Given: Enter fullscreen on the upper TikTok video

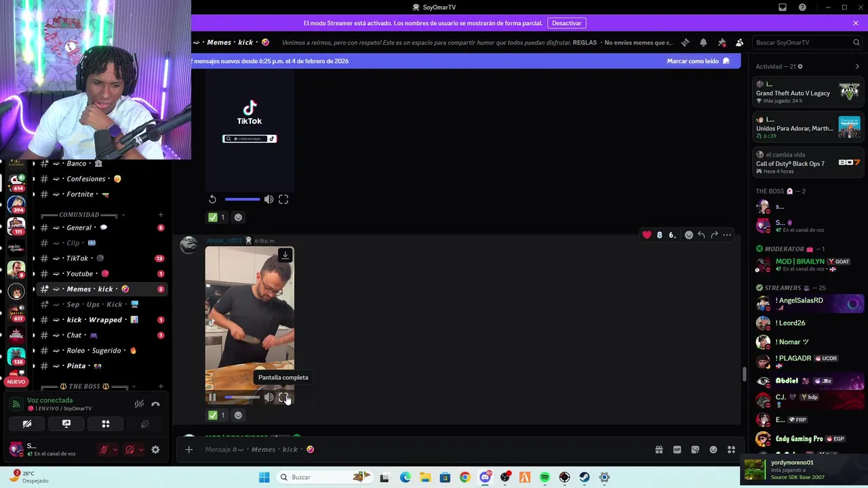Looking at the screenshot, I should point(283,199).
